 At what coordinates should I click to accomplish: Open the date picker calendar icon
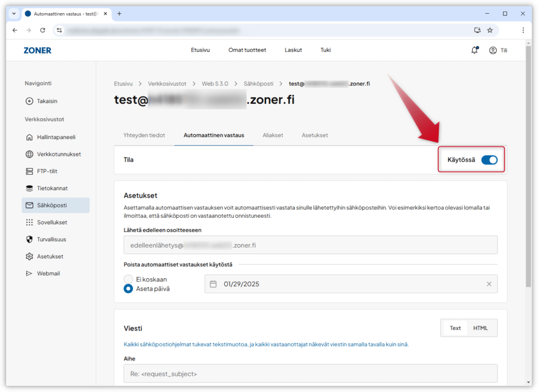point(213,284)
